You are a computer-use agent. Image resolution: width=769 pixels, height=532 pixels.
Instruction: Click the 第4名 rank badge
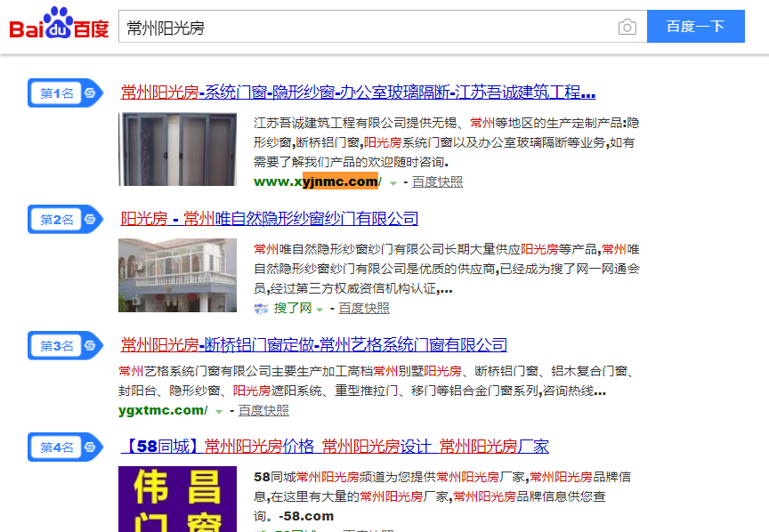(65, 447)
